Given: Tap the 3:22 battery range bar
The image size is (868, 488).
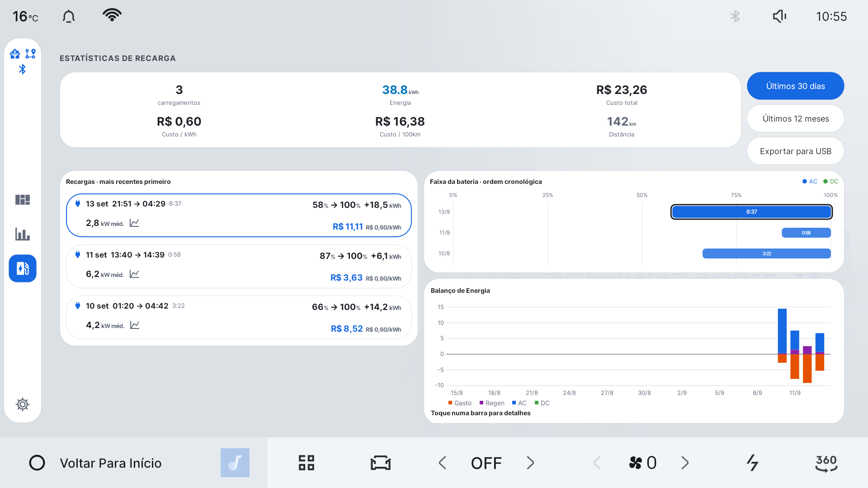Looking at the screenshot, I should 767,253.
